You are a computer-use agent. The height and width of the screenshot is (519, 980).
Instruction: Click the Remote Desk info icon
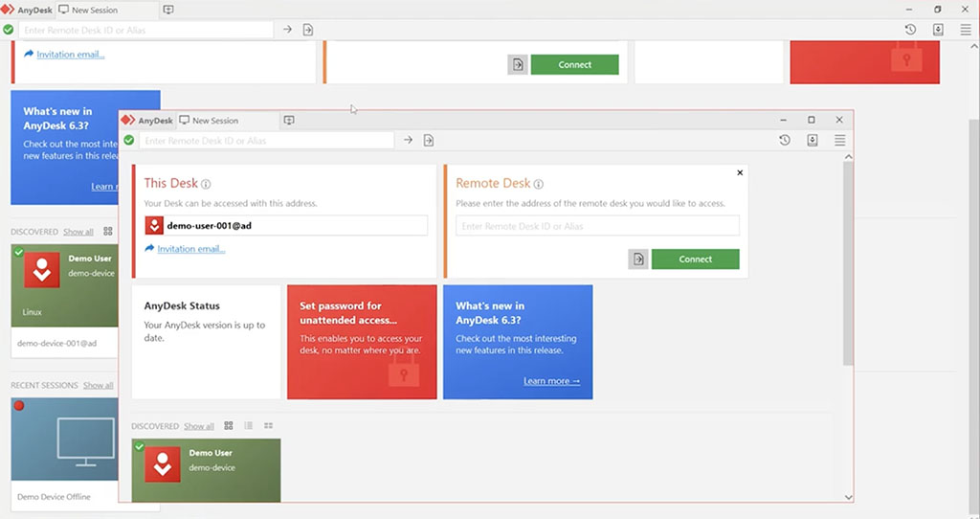click(x=538, y=184)
